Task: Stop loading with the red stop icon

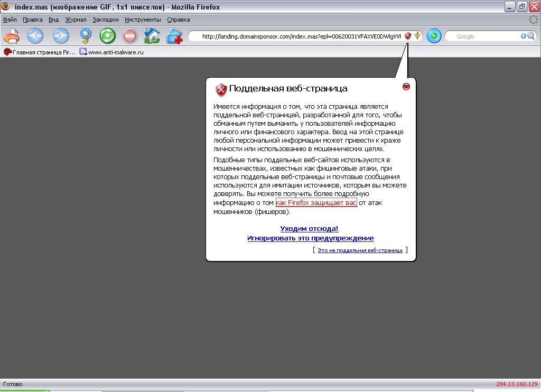Action: coord(130,36)
